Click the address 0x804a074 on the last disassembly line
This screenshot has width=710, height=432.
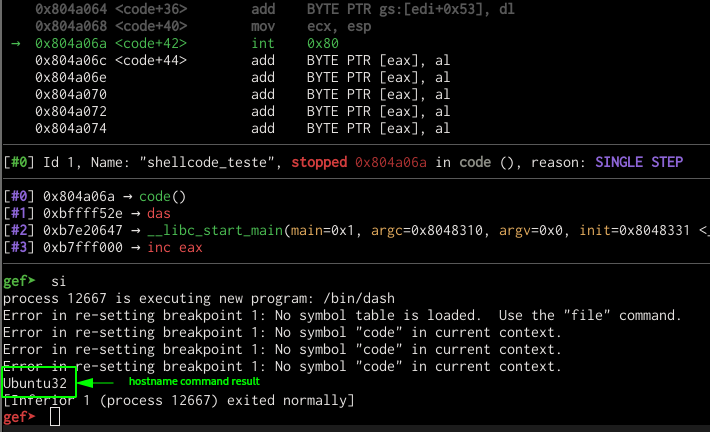click(73, 128)
